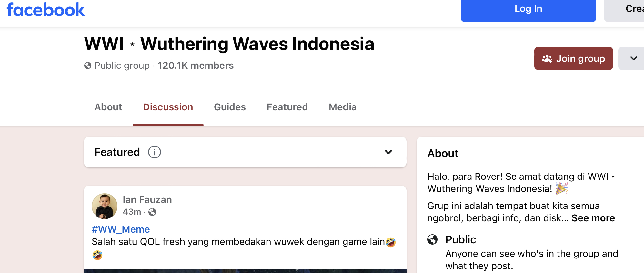Viewport: 644px width, 273px height.
Task: Switch to the Discussion tab
Action: pos(168,107)
